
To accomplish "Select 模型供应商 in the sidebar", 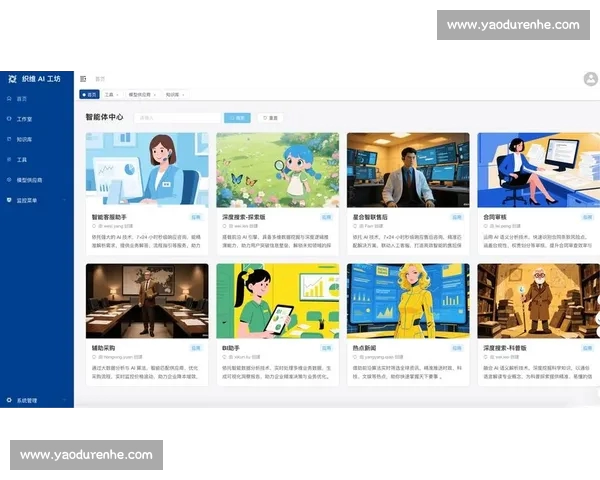I will pos(29,179).
